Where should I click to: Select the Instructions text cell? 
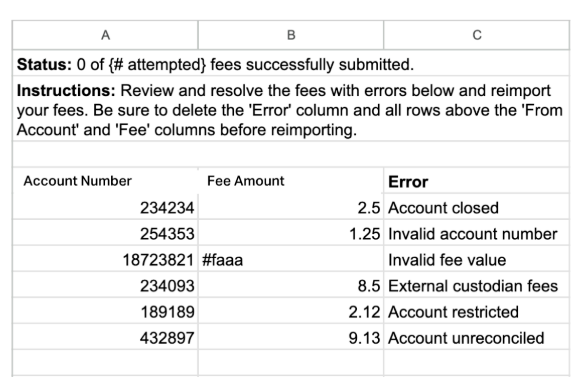[x=291, y=109]
